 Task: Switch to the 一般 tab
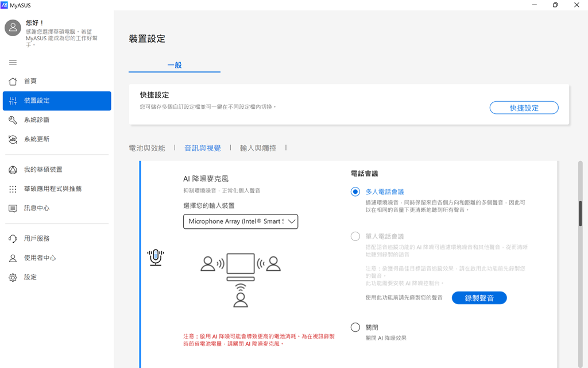[x=175, y=65]
